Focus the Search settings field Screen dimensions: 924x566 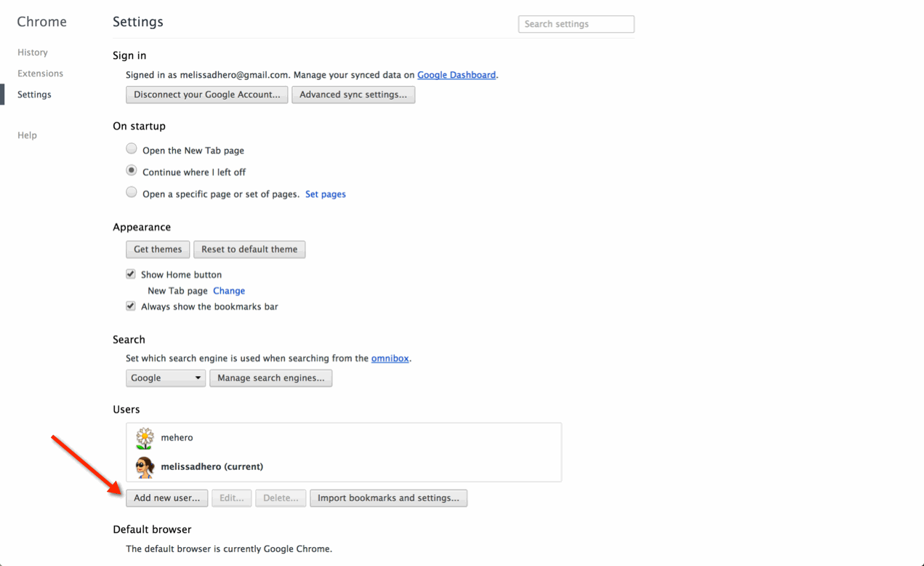click(x=576, y=24)
